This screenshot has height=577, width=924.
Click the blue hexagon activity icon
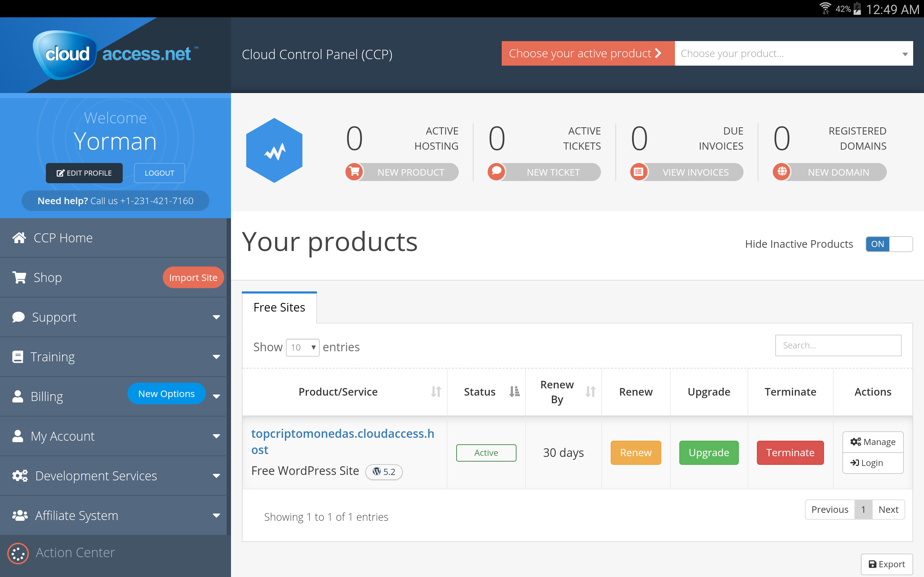[x=274, y=151]
